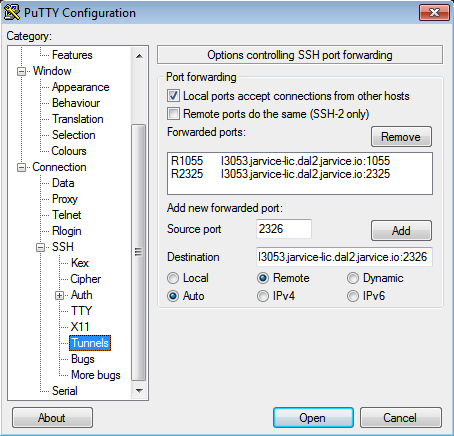Close the PuTTY Configuration window
Screen dimensions: 454x436
pos(434,12)
